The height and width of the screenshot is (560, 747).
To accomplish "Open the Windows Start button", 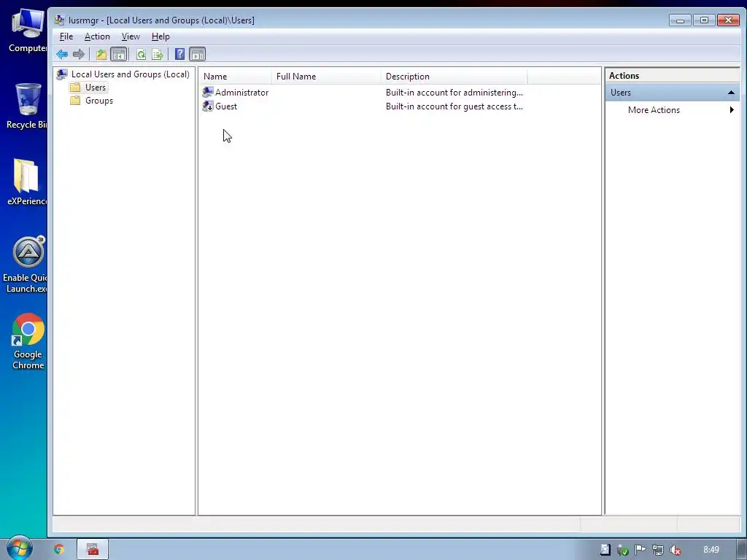I will click(x=19, y=548).
